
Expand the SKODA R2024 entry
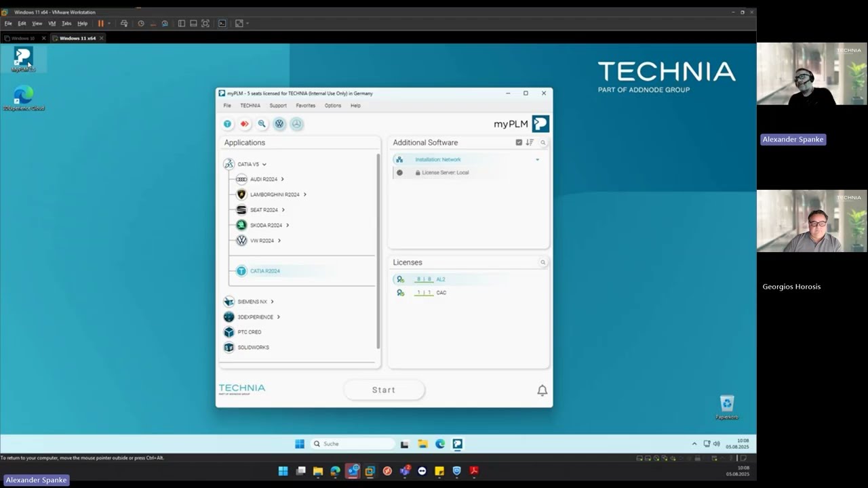(288, 225)
